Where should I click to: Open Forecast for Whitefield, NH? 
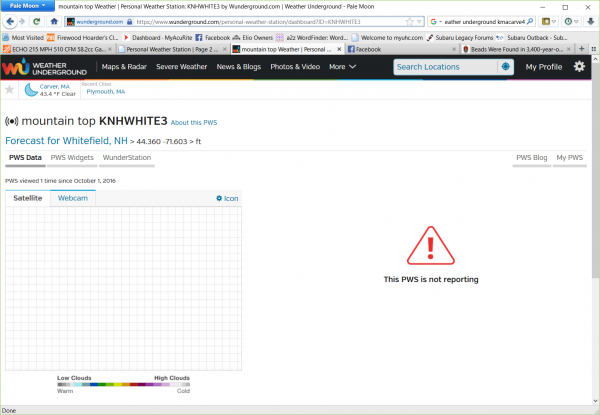tap(66, 141)
